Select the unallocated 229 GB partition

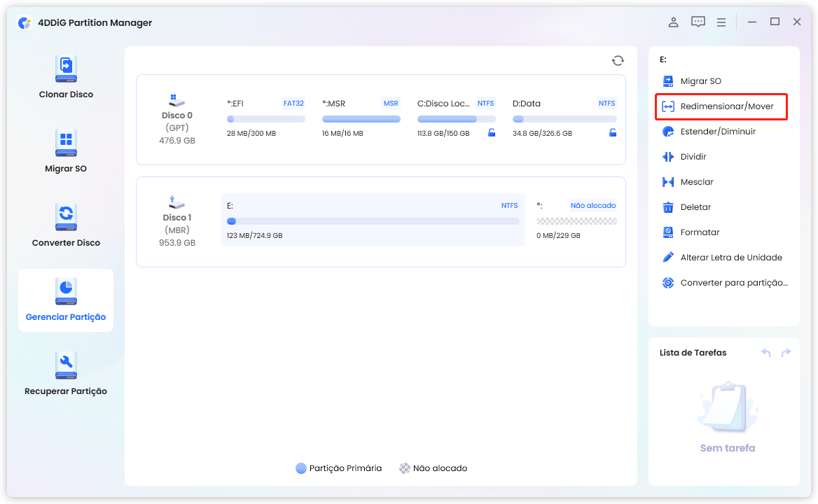(576, 221)
